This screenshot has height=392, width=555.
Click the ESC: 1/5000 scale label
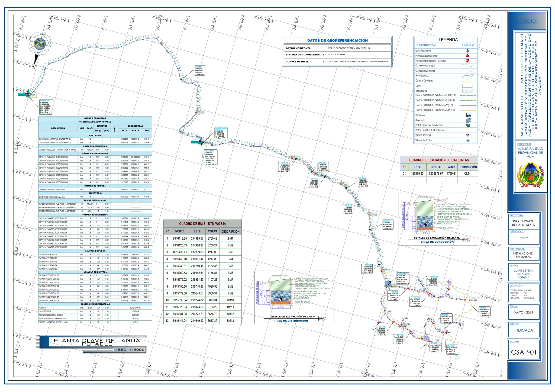point(131,350)
